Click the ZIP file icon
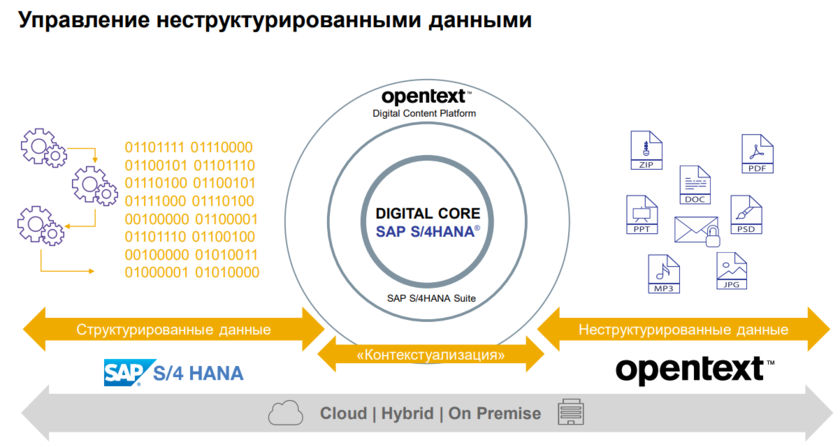This screenshot has height=447, width=840. (645, 151)
